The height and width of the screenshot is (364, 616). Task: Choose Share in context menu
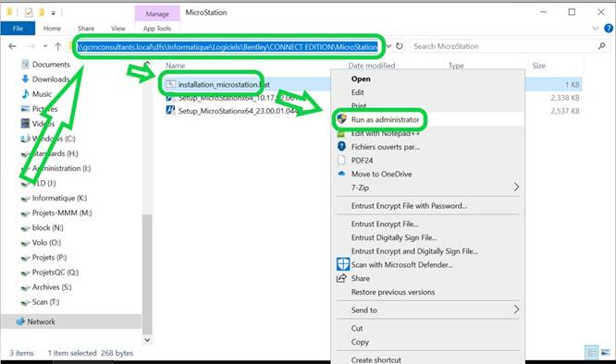pos(360,278)
